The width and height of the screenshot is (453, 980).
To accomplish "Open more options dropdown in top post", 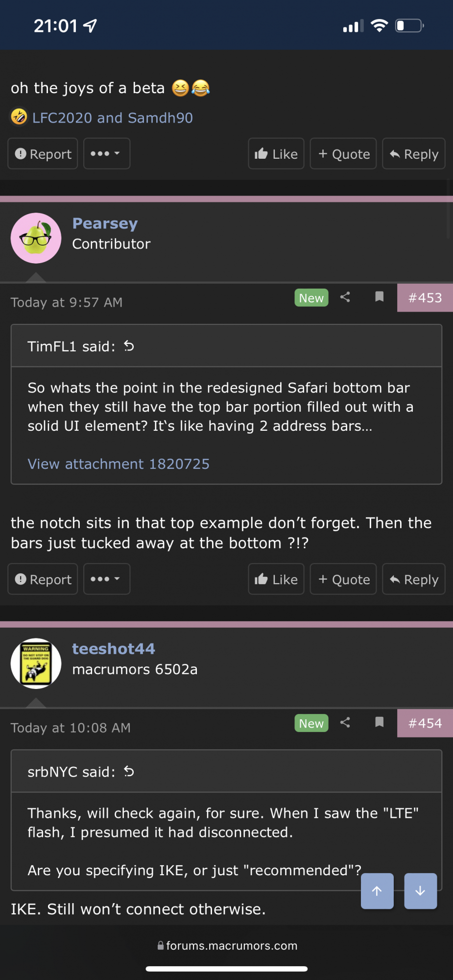I will [x=107, y=153].
